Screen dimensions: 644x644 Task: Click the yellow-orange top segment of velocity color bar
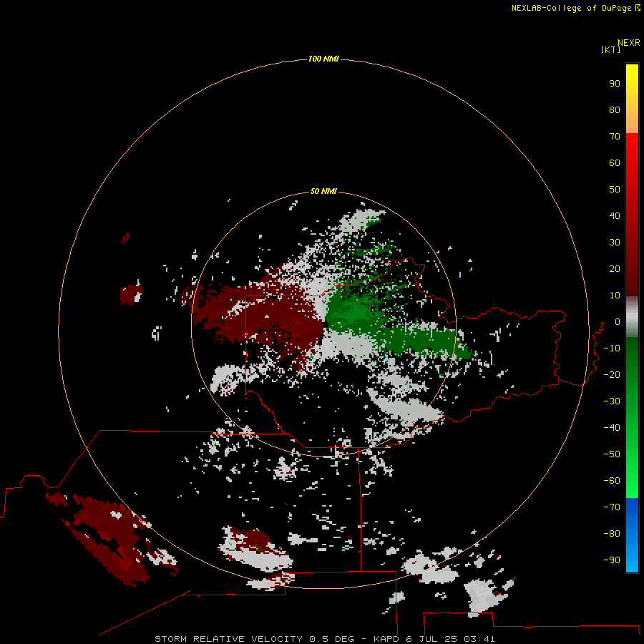[632, 99]
